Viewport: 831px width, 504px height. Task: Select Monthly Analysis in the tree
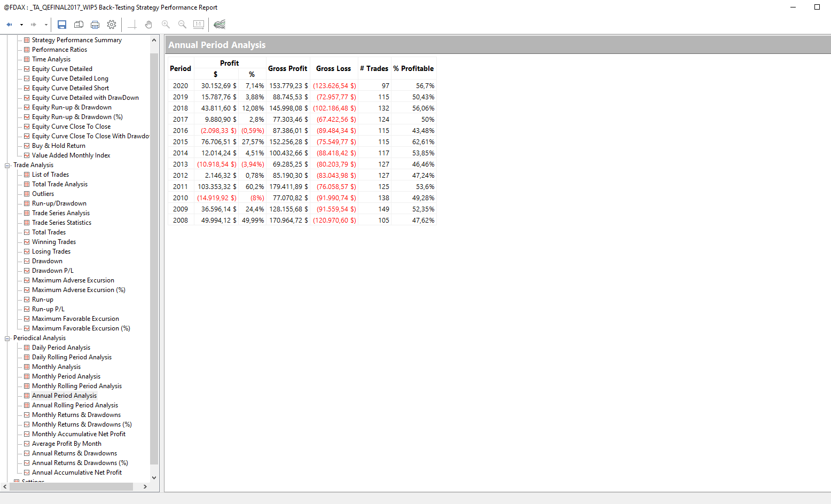(56, 367)
